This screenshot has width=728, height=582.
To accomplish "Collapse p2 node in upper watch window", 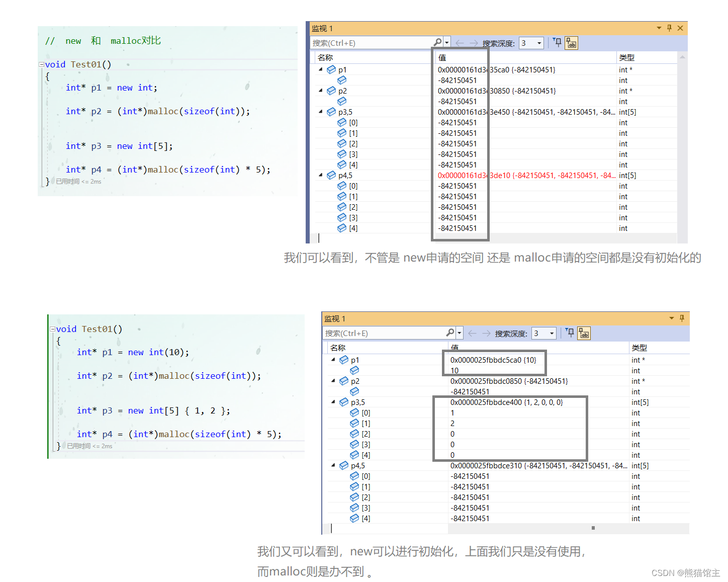I will (x=321, y=91).
